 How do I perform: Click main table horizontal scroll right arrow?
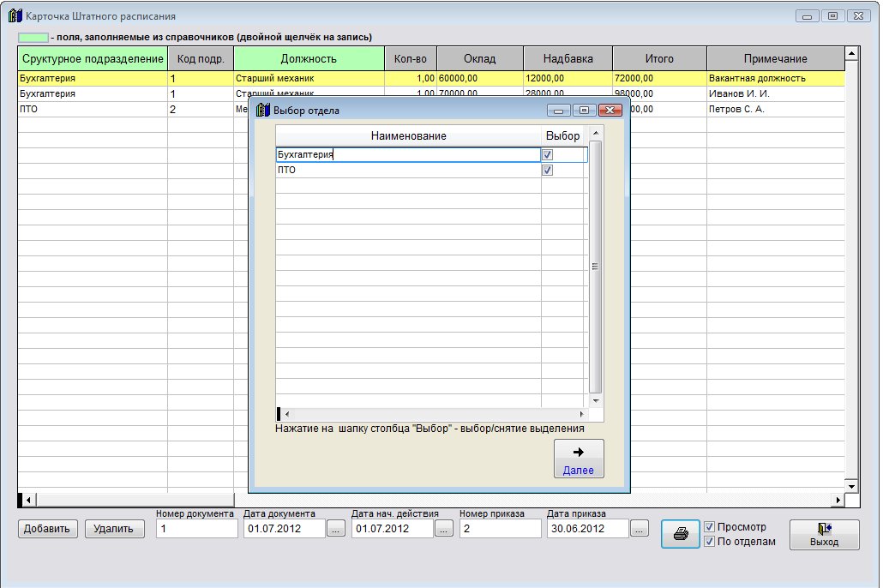point(838,500)
